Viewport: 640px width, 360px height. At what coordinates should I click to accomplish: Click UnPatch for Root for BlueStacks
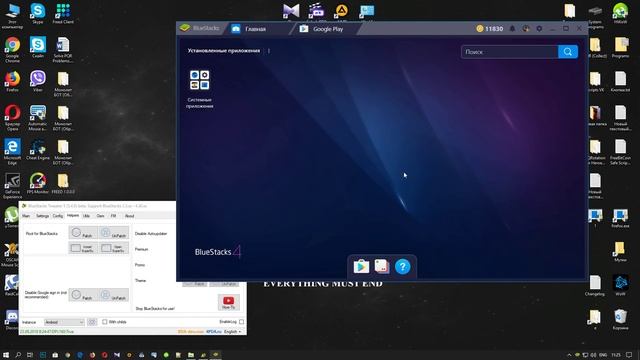pos(113,233)
